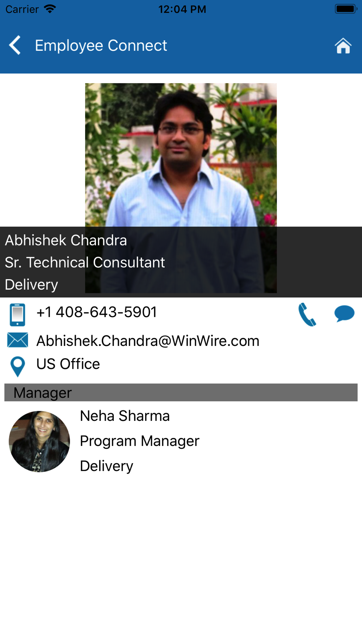The width and height of the screenshot is (362, 644).
Task: Open Abhishek.Chandra@WinWire.com email address
Action: (148, 341)
